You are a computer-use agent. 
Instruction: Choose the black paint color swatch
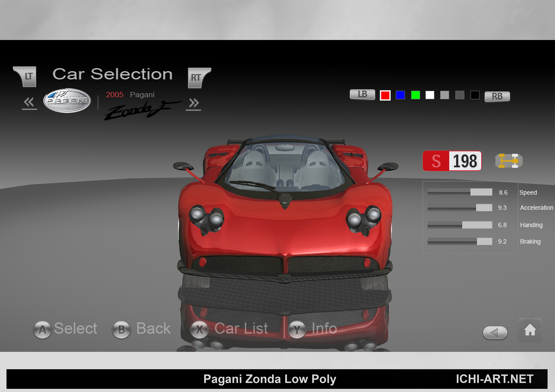point(475,95)
